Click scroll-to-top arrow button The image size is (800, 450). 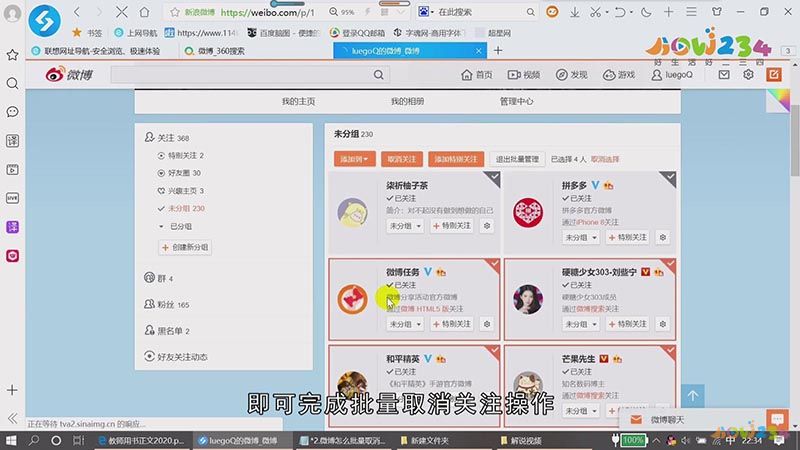[692, 396]
